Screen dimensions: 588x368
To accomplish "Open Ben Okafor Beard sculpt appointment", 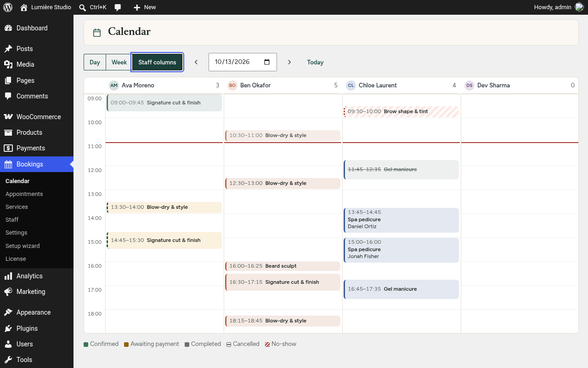I will [283, 266].
